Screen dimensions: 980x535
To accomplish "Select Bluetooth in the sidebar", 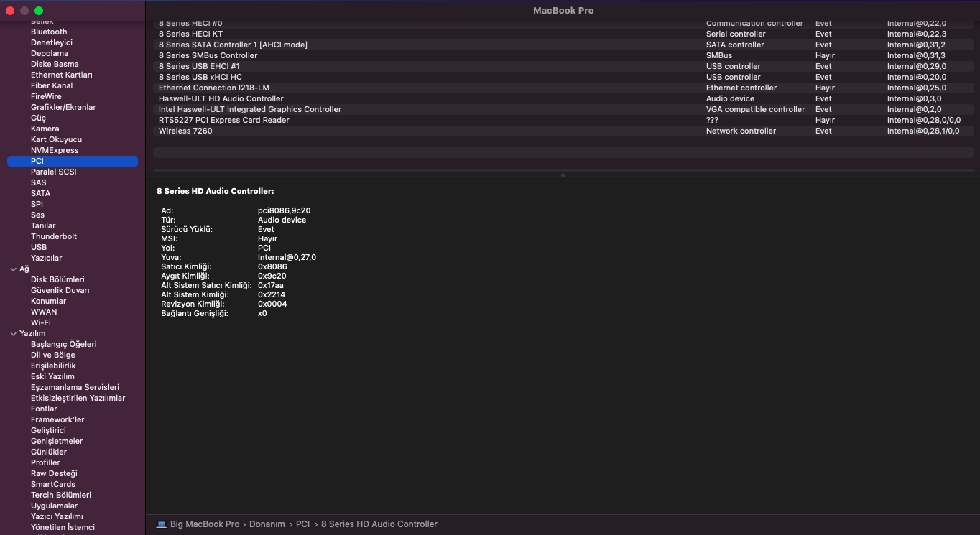I will (x=49, y=32).
